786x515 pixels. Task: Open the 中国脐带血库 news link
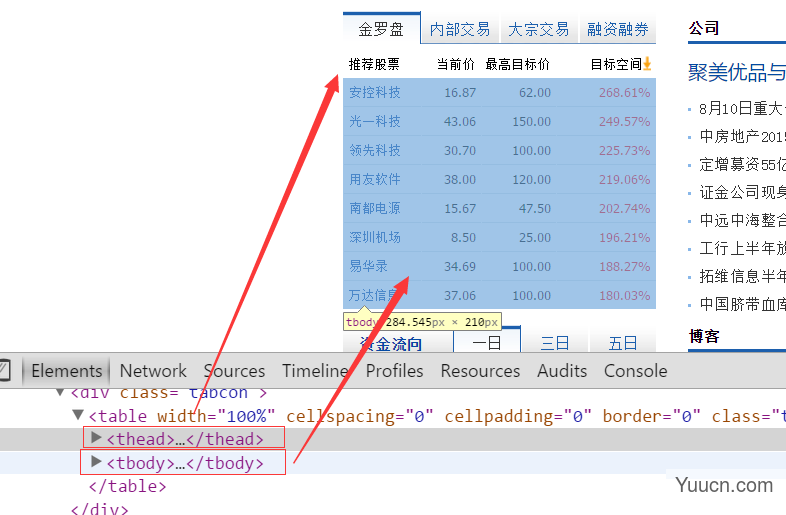pyautogui.click(x=742, y=304)
